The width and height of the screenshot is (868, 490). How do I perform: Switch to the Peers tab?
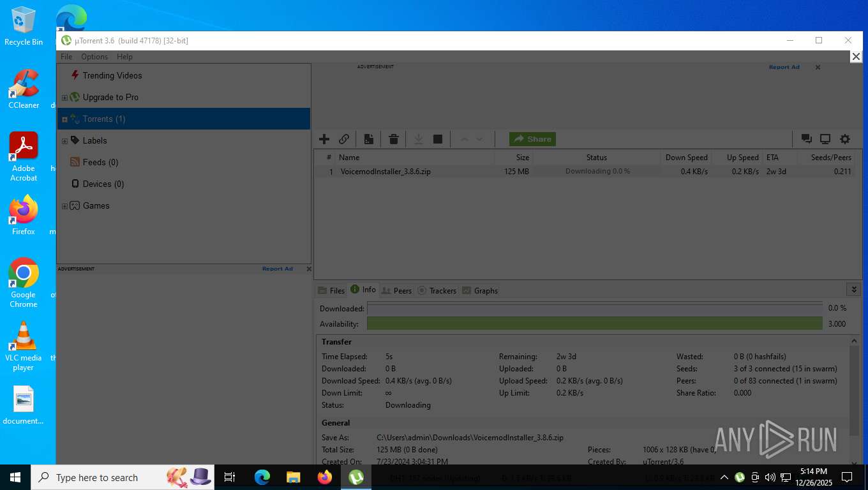point(396,290)
